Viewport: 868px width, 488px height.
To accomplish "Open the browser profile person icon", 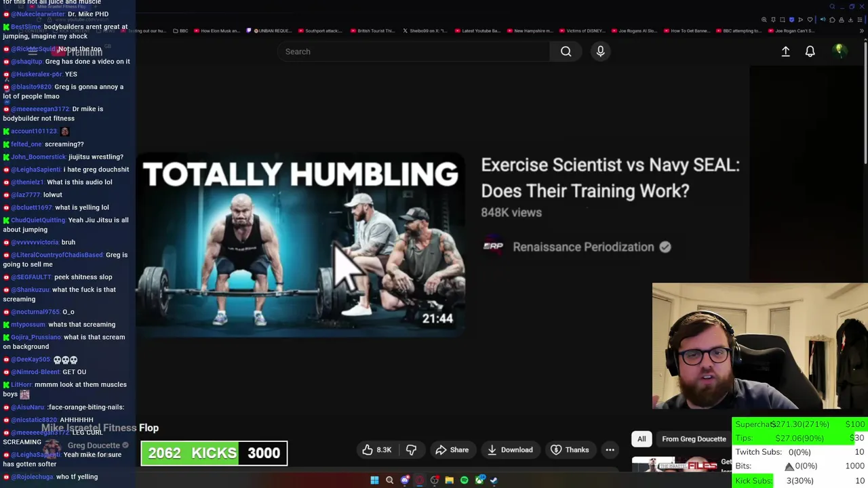I will pyautogui.click(x=842, y=20).
